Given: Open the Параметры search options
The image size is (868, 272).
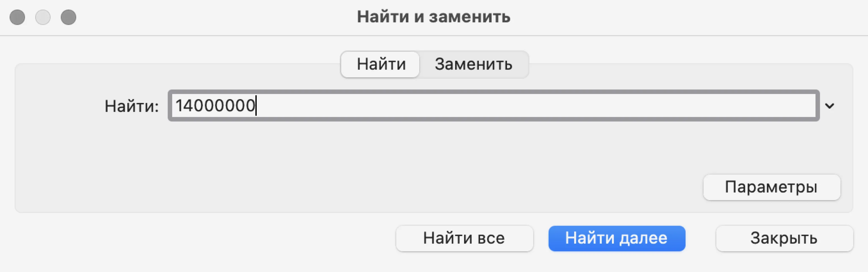Looking at the screenshot, I should tap(771, 187).
